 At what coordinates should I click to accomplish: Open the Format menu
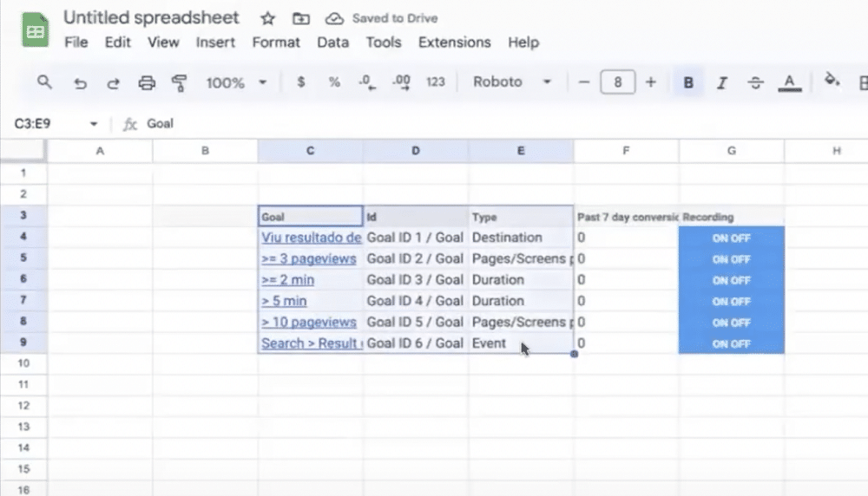point(276,42)
